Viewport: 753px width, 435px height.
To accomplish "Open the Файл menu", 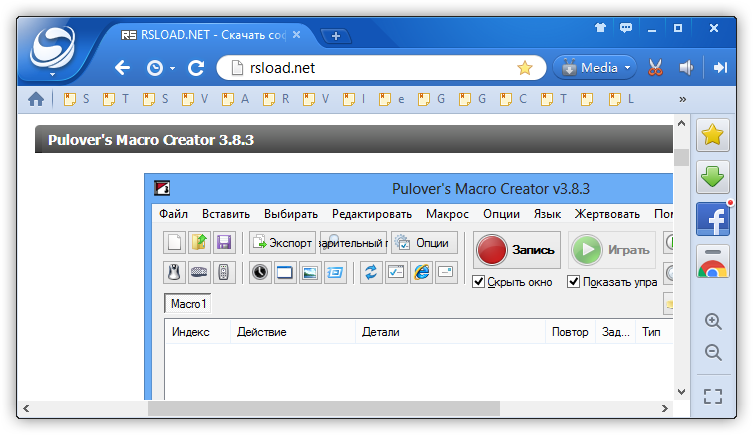I will point(173,214).
